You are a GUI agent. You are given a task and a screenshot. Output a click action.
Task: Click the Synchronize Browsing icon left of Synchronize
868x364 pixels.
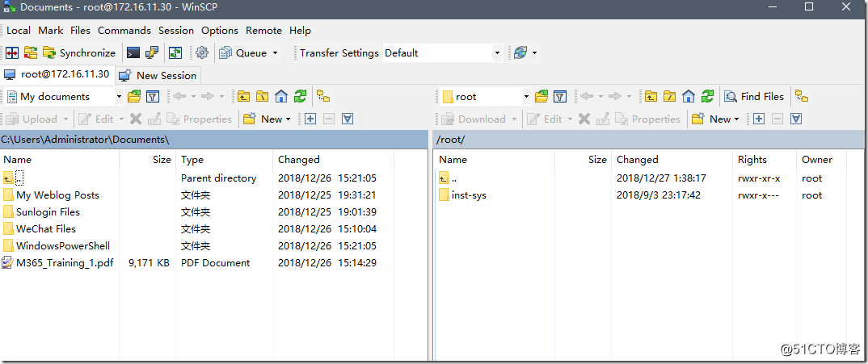coord(31,53)
